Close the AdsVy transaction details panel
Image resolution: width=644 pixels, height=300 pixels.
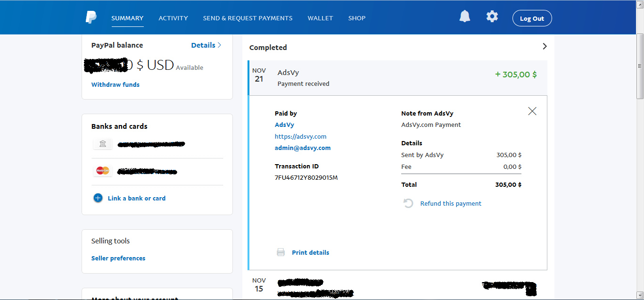(x=532, y=111)
